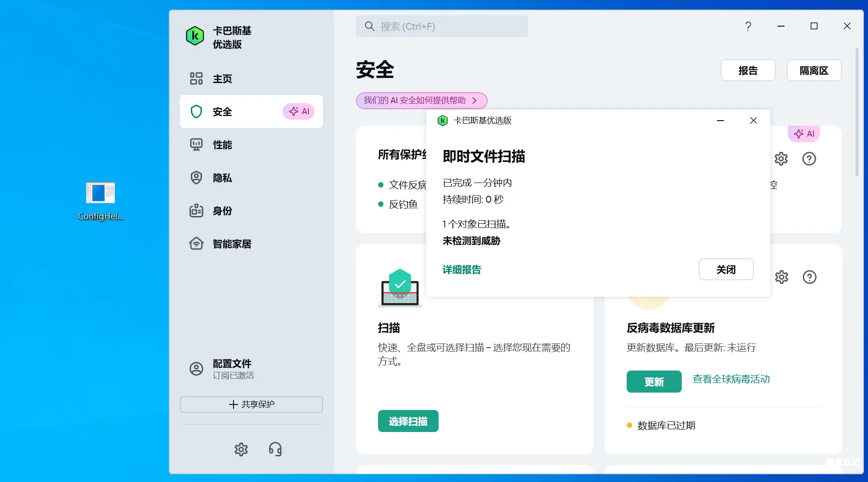This screenshot has height=482, width=868.
Task: Open support via headset icon
Action: point(275,449)
